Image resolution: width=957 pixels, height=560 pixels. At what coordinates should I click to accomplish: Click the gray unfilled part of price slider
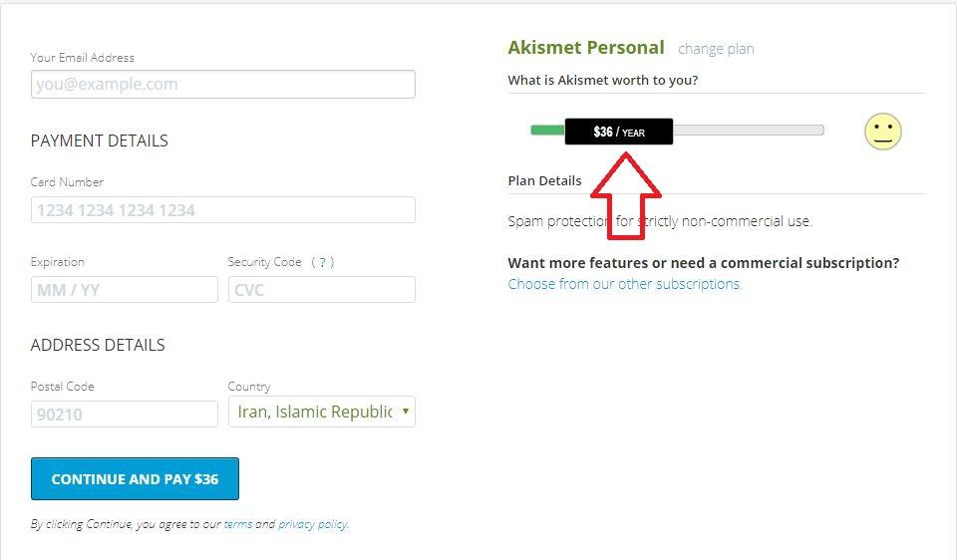pos(748,131)
